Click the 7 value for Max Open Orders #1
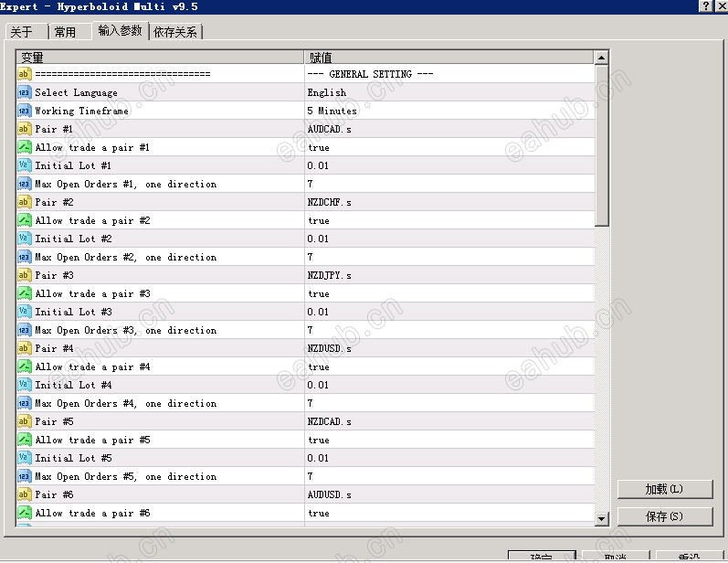The width and height of the screenshot is (728, 563). (x=449, y=184)
